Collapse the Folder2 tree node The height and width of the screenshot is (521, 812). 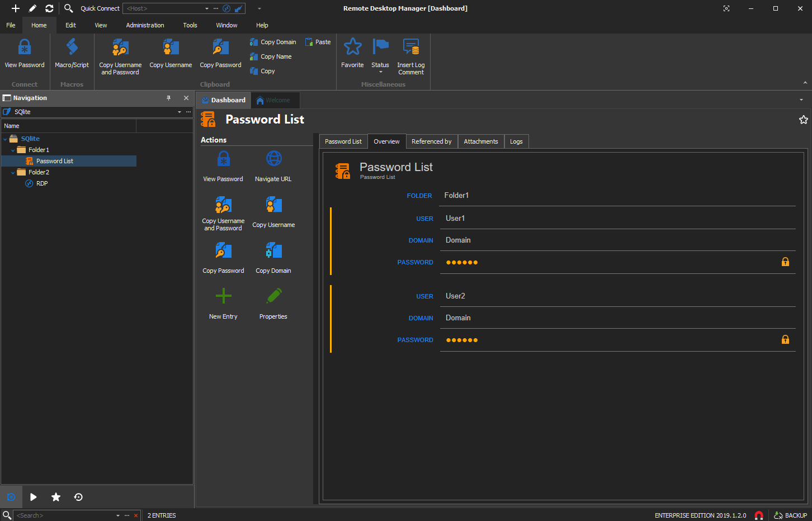click(13, 173)
